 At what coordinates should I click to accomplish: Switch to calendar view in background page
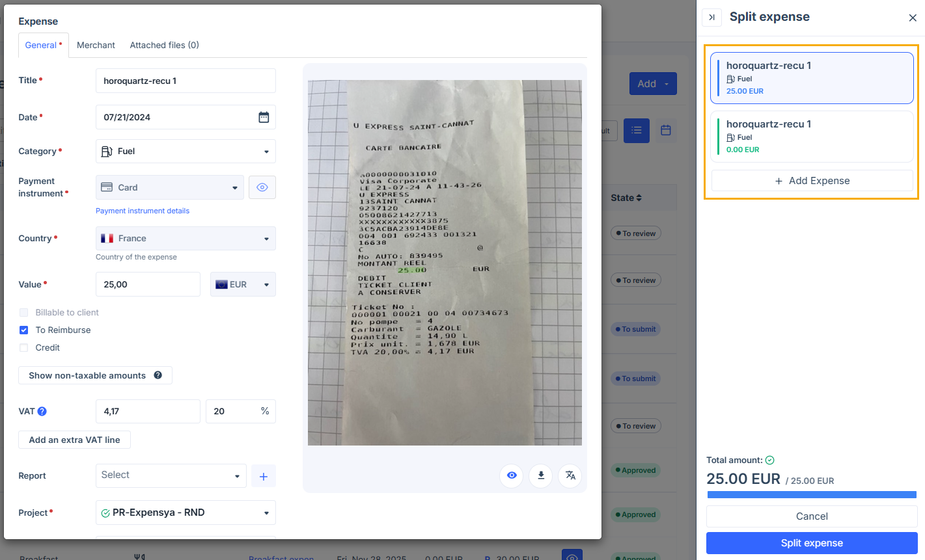pyautogui.click(x=666, y=131)
